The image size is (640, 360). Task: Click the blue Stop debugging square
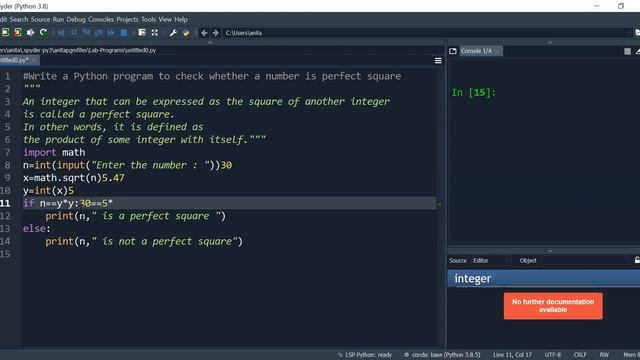click(123, 33)
